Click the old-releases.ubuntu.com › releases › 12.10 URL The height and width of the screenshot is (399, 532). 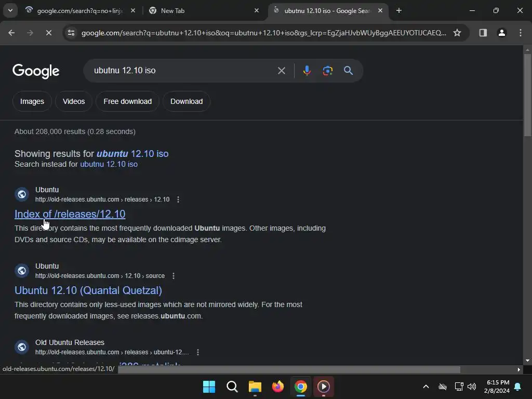click(102, 199)
